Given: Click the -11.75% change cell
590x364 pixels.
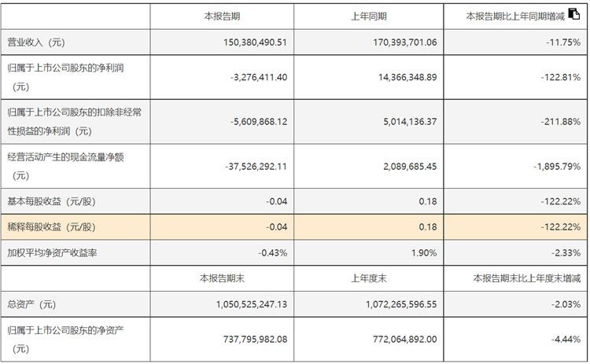Looking at the screenshot, I should click(x=563, y=42).
